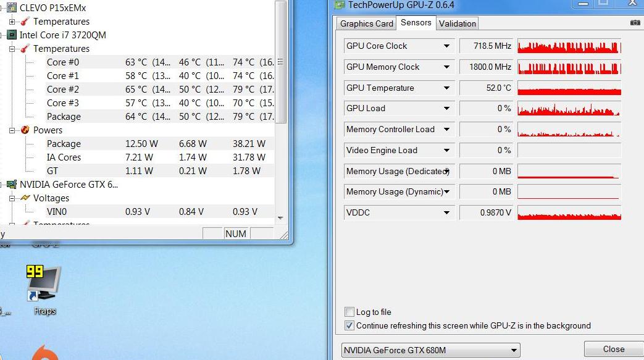The image size is (644, 360).
Task: Click the Intel Core i7 3720QM chip icon
Action: pyautogui.click(x=12, y=35)
